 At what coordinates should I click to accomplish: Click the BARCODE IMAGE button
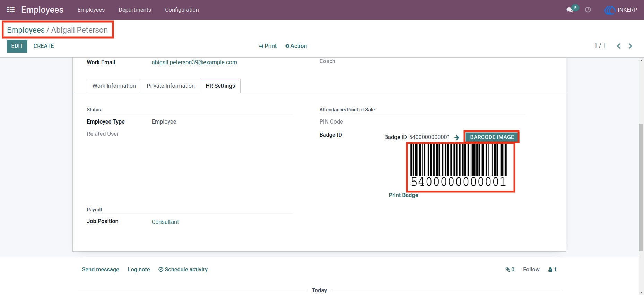[492, 137]
